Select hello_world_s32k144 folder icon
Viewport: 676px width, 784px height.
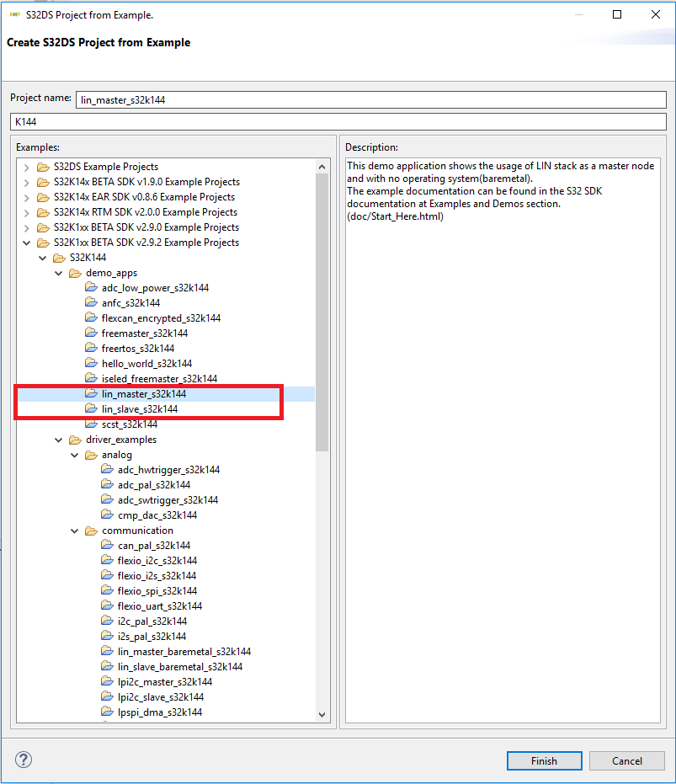point(91,363)
